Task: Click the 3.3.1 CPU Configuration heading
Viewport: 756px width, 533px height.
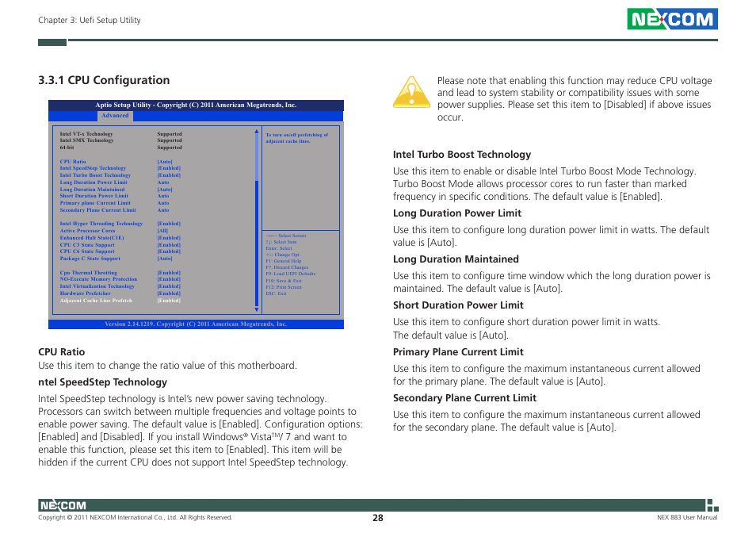Action: 104,80
